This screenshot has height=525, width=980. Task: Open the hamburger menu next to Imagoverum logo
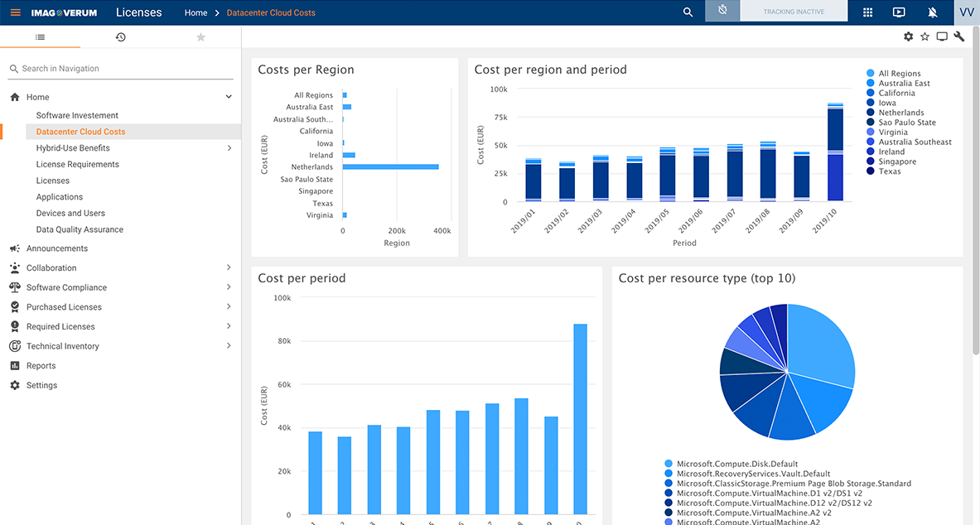15,12
